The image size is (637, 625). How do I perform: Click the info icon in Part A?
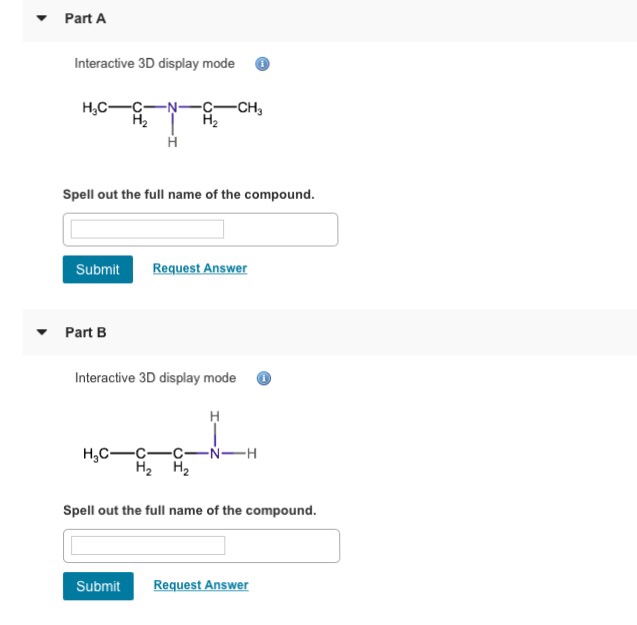pyautogui.click(x=262, y=64)
